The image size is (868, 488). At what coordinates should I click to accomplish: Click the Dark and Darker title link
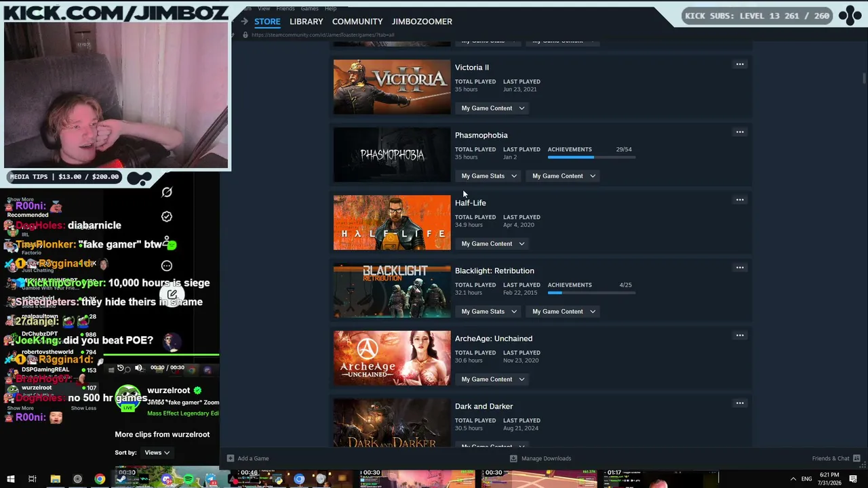click(484, 406)
